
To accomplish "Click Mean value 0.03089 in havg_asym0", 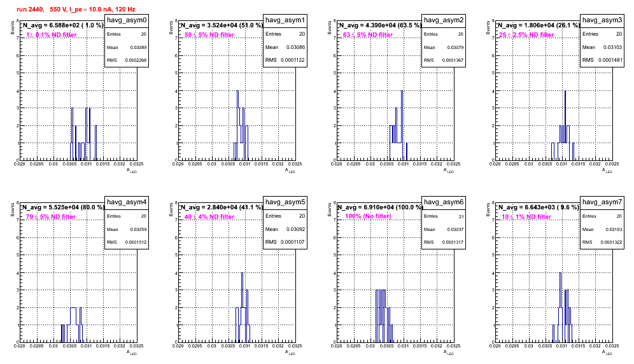I will coord(138,47).
